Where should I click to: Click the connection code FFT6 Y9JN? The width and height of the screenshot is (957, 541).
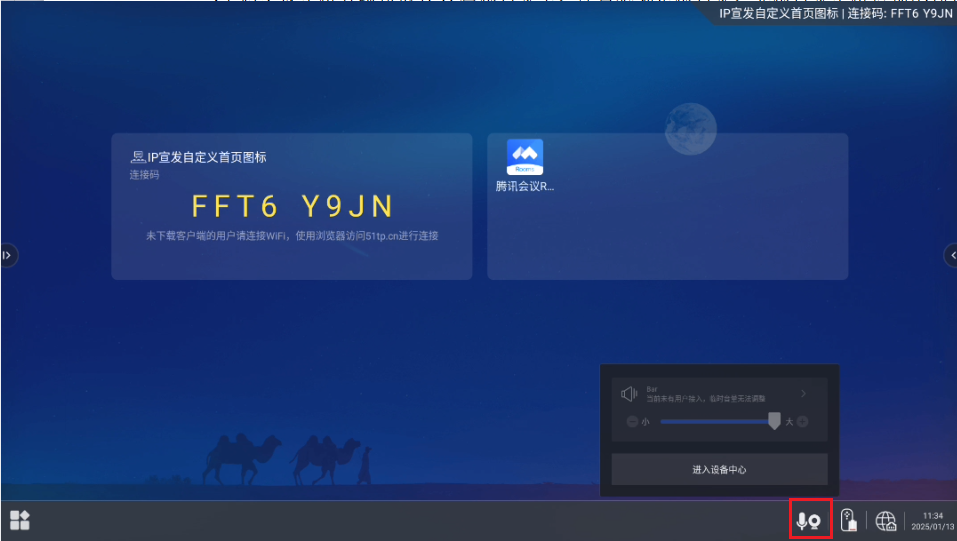292,207
